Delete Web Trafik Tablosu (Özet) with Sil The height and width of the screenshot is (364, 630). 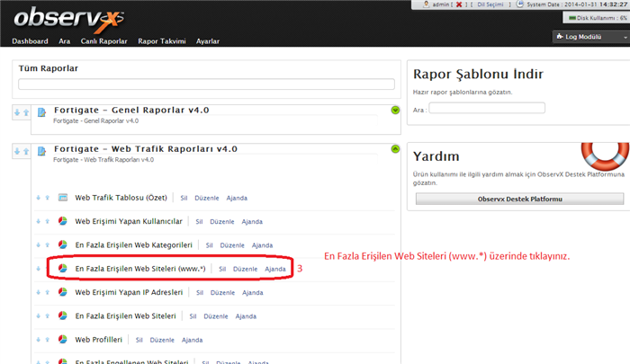coord(184,198)
